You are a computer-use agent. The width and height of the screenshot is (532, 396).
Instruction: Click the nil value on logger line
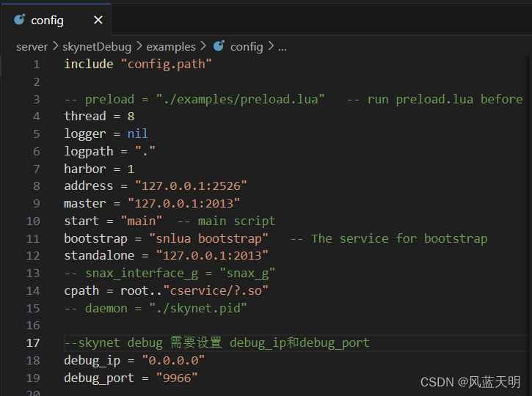point(137,133)
